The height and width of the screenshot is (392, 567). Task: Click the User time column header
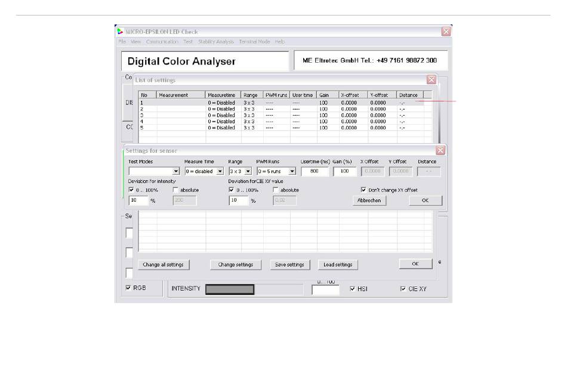point(303,95)
